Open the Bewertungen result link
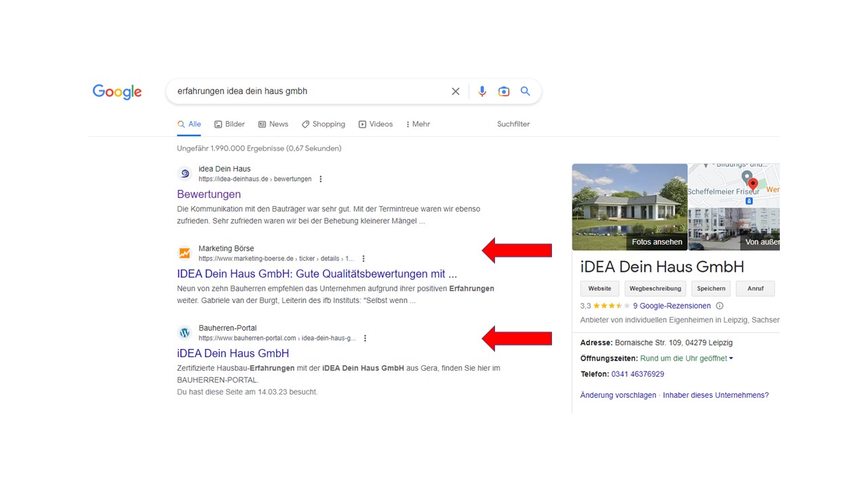The image size is (868, 488). tap(209, 195)
